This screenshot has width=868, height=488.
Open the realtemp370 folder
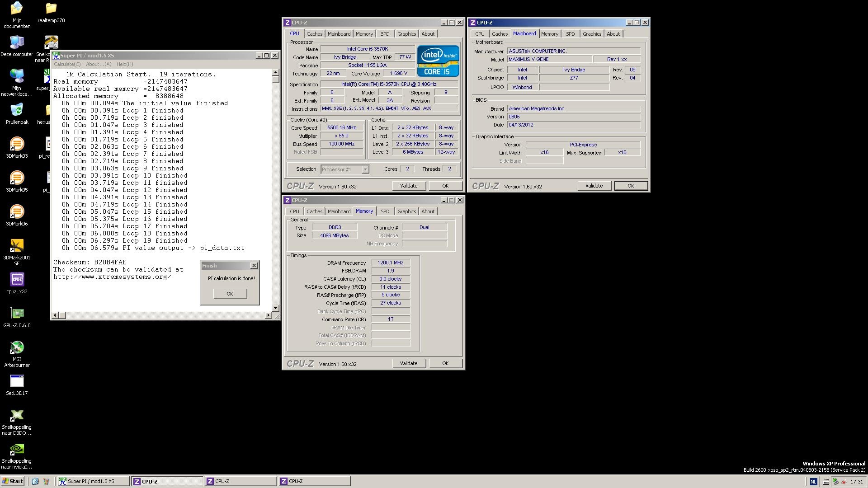coord(51,9)
